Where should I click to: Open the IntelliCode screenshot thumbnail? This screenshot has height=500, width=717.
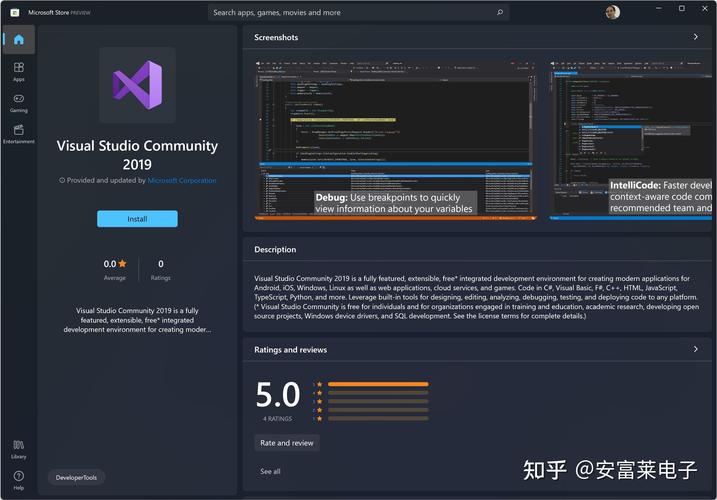coord(631,140)
